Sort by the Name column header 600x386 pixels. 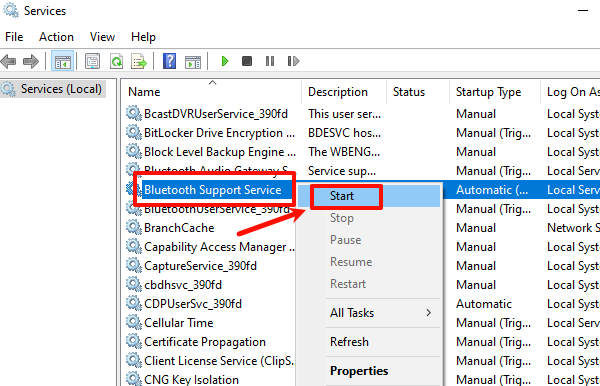pos(144,92)
